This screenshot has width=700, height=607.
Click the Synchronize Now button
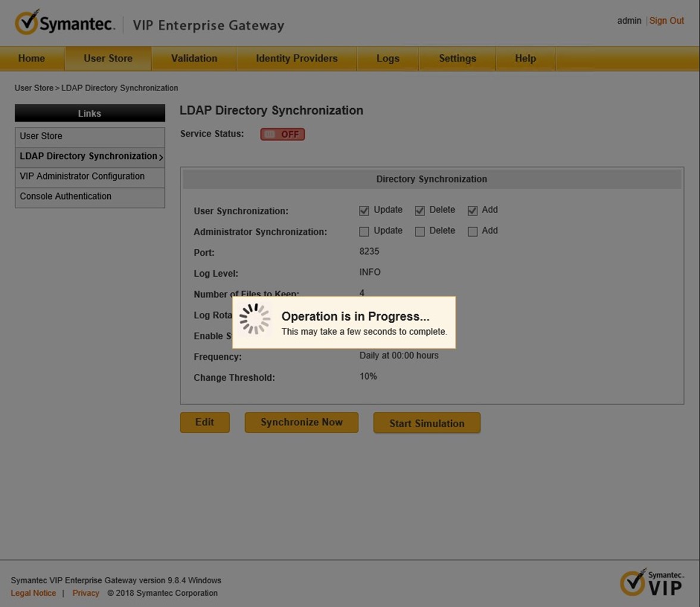tap(301, 423)
